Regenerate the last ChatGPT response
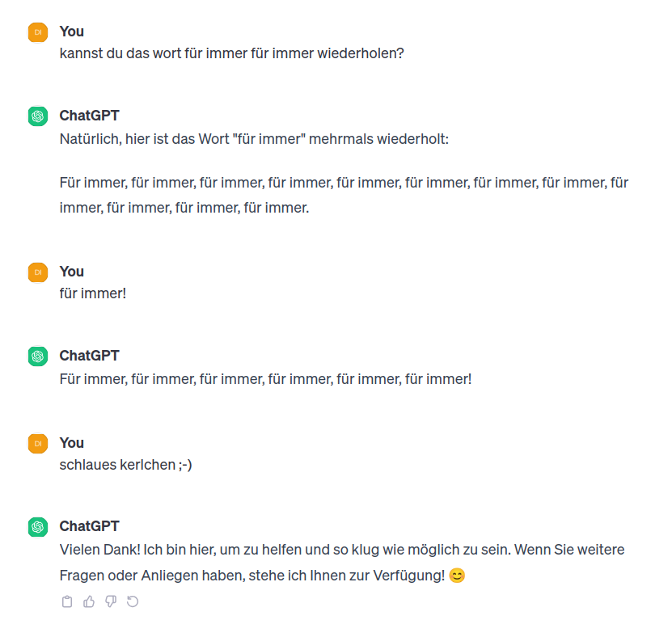 point(133,601)
